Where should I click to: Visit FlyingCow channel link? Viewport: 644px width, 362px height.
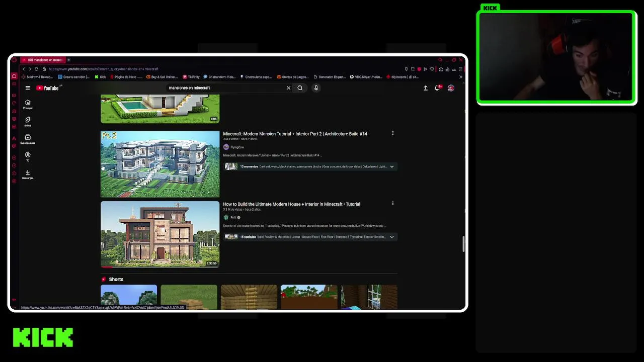point(237,147)
